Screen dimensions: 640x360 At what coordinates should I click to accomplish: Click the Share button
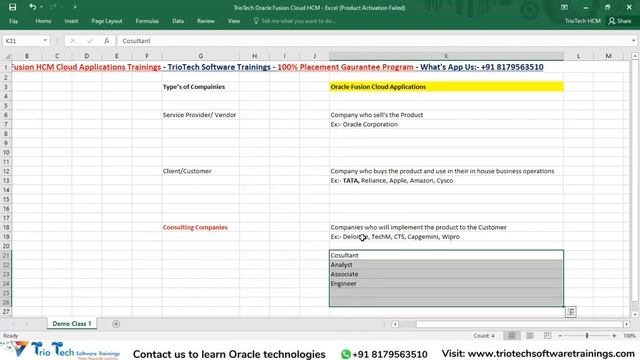(x=620, y=21)
